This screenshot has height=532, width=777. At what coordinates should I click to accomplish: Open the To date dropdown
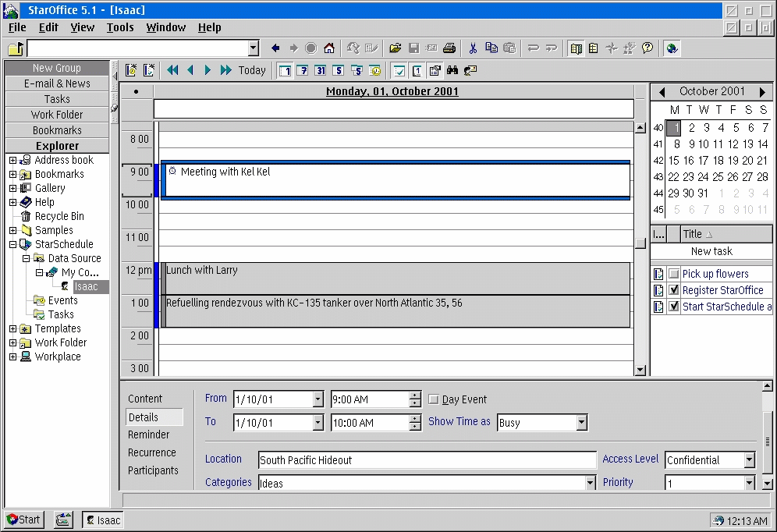coord(318,423)
